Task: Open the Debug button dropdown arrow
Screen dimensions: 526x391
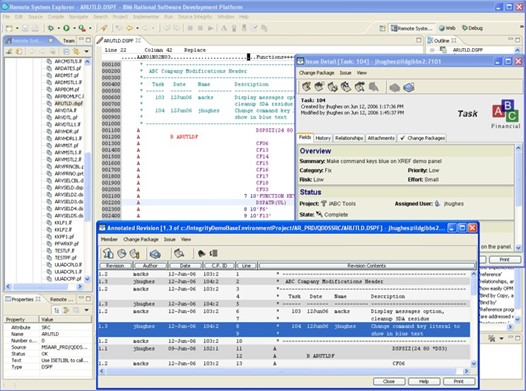Action: (x=58, y=29)
